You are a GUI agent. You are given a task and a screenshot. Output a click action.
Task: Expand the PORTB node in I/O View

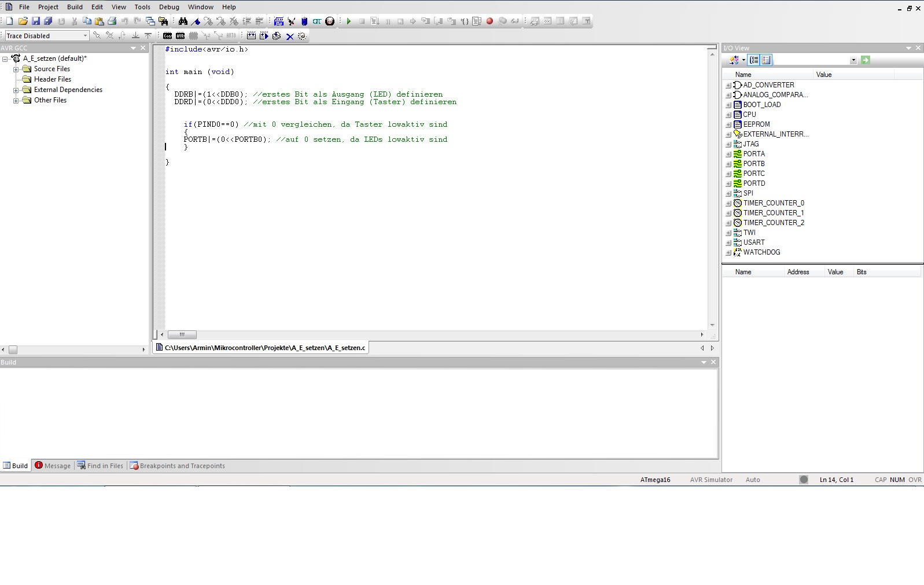coord(728,164)
